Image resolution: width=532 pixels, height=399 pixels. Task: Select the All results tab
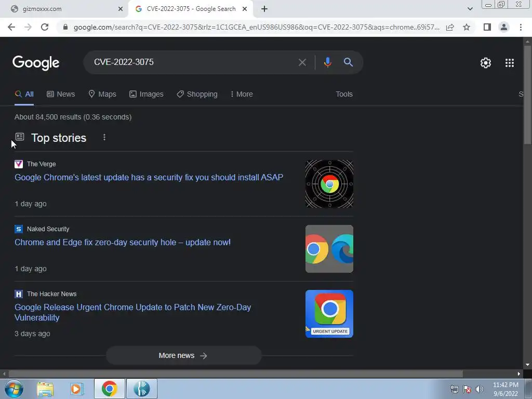point(24,95)
